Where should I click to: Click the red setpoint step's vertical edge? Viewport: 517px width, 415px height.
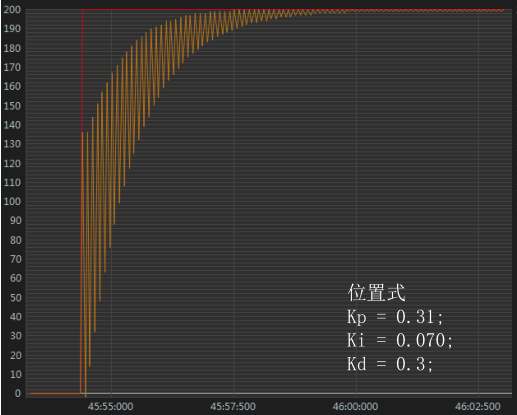(x=82, y=70)
